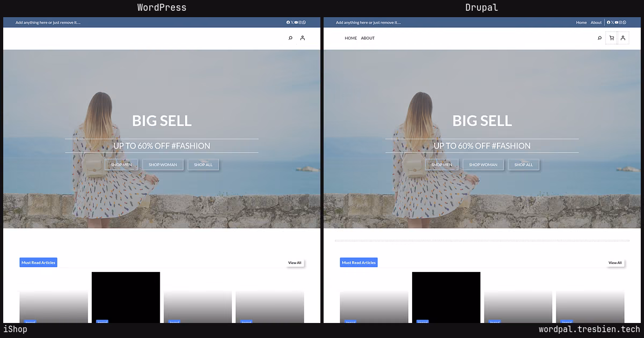644x338 pixels.
Task: Select Must Read Articles label in Drupal
Action: [358, 262]
